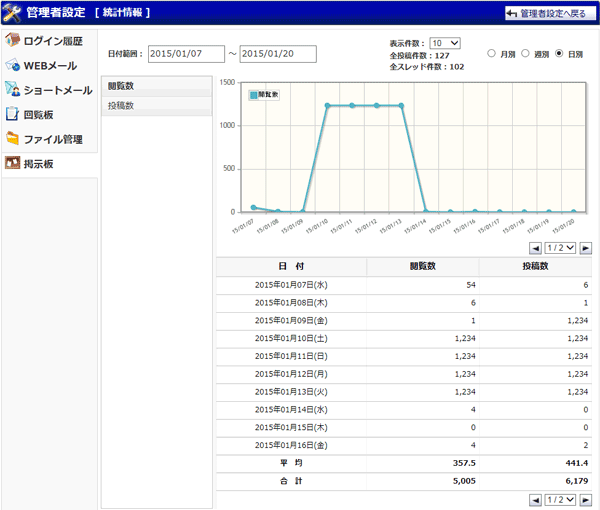600x510 pixels.
Task: Open page selector dropdown below the table
Action: tap(560, 499)
